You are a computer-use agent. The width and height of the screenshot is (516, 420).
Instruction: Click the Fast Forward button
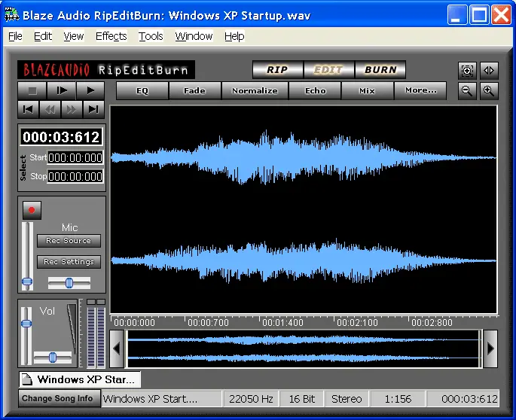72,109
